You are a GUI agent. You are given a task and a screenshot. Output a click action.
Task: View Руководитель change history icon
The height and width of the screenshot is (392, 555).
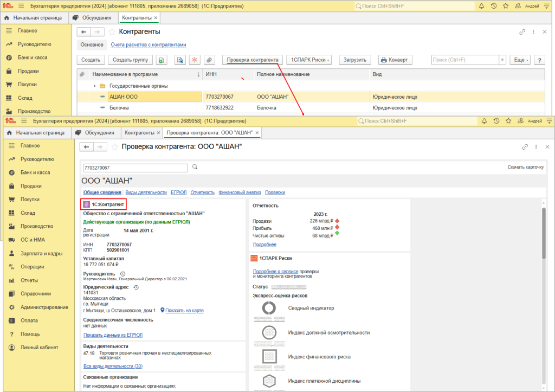click(122, 274)
